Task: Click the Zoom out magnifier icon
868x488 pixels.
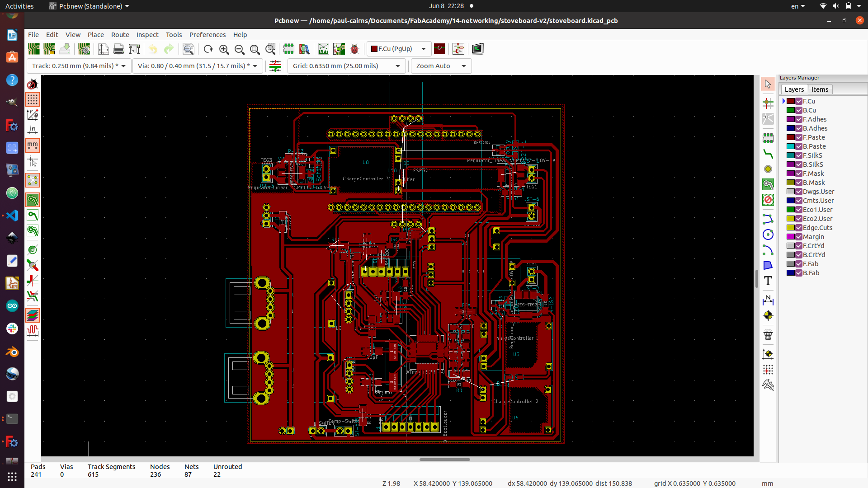Action: pyautogui.click(x=239, y=49)
